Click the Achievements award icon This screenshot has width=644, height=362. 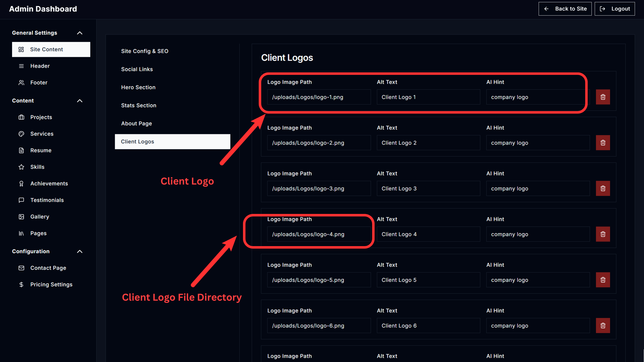(21, 184)
